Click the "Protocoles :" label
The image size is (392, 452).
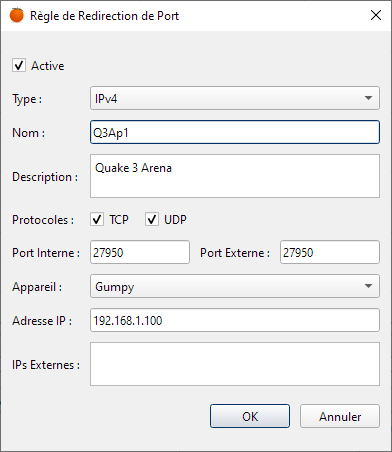point(43,220)
